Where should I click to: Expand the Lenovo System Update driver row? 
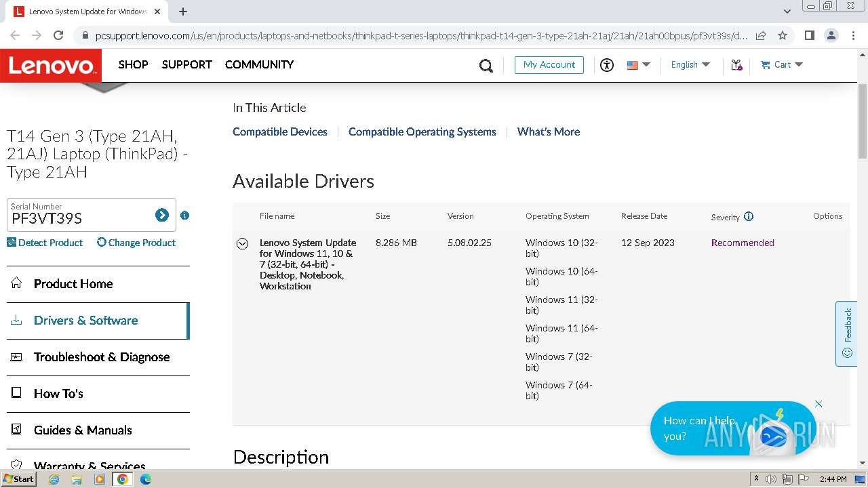[x=242, y=243]
